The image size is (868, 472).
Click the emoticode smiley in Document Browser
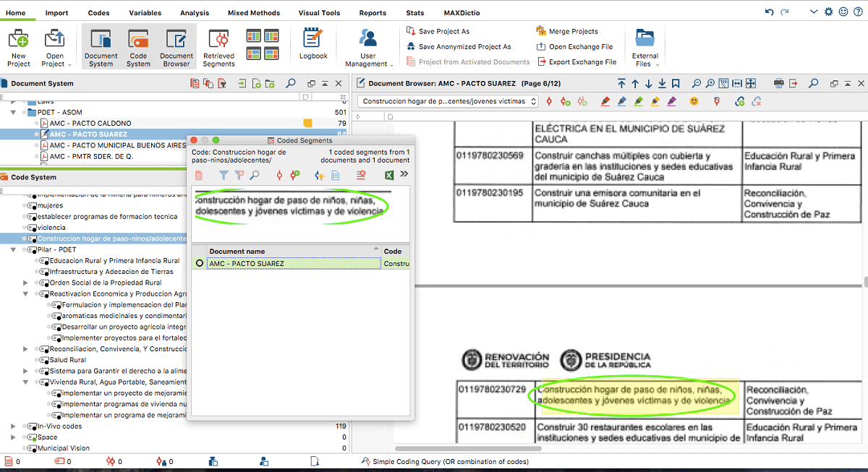(x=694, y=102)
